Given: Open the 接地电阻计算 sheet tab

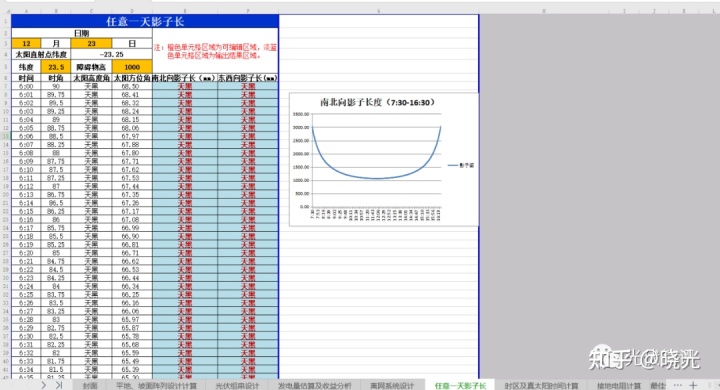Looking at the screenshot, I should coord(619,385).
